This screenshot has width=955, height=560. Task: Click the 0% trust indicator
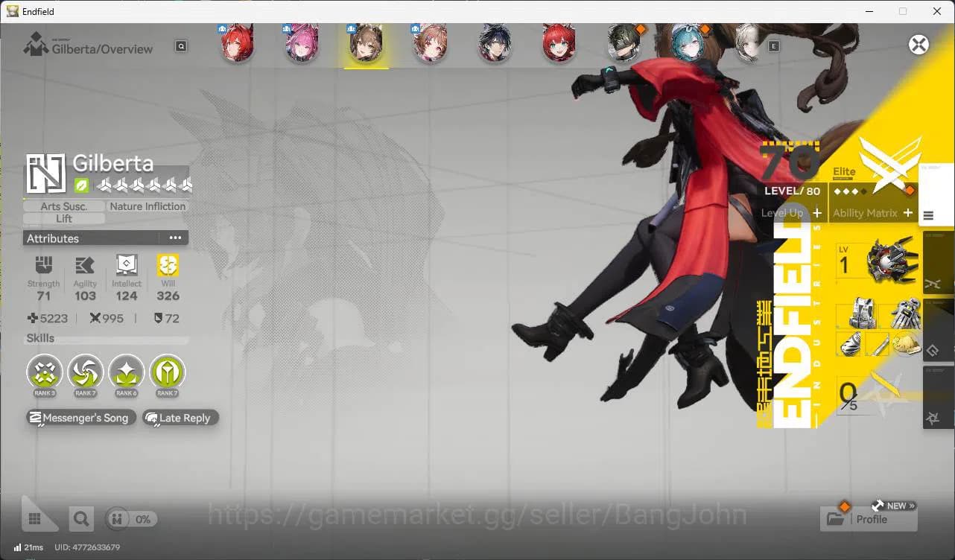coord(131,519)
